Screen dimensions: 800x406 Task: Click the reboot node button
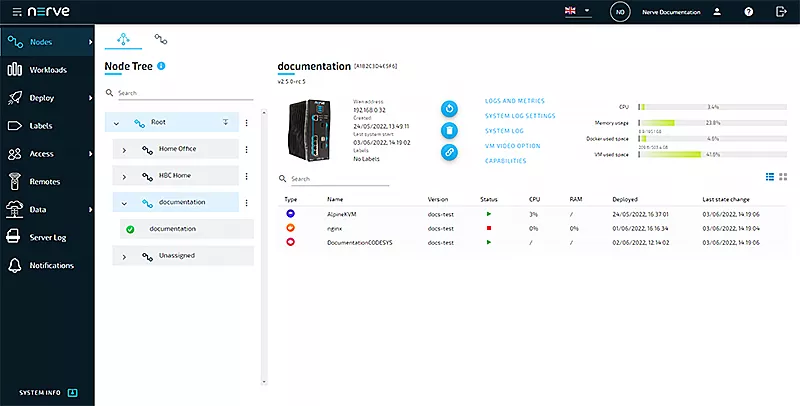(x=449, y=109)
